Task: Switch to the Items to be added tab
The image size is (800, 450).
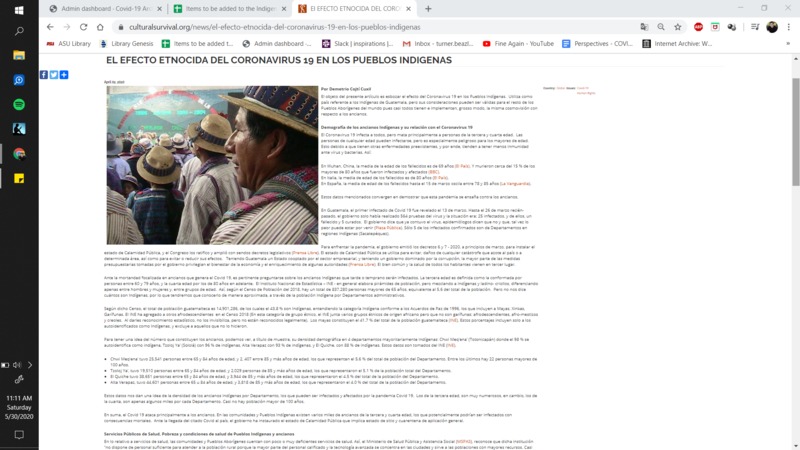Action: pyautogui.click(x=230, y=9)
